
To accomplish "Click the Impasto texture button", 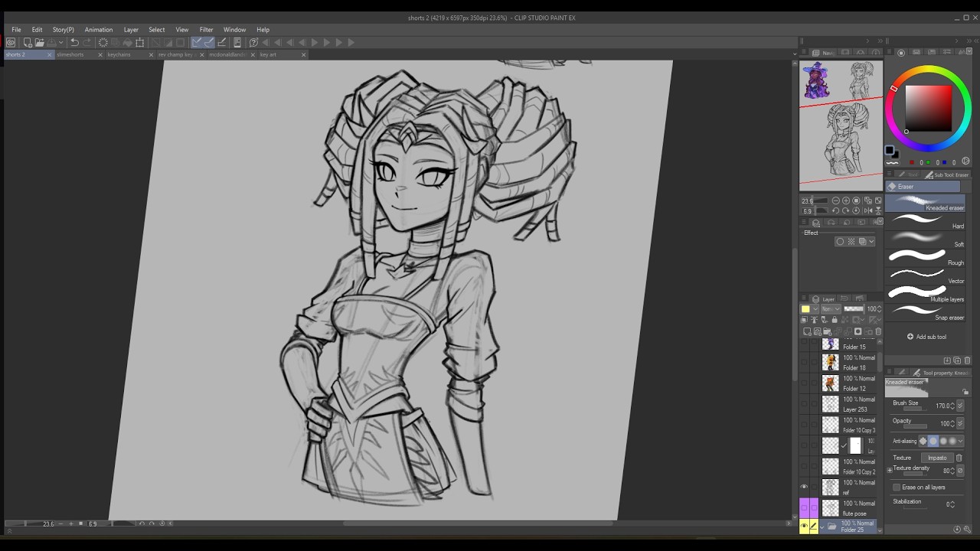I will point(938,458).
